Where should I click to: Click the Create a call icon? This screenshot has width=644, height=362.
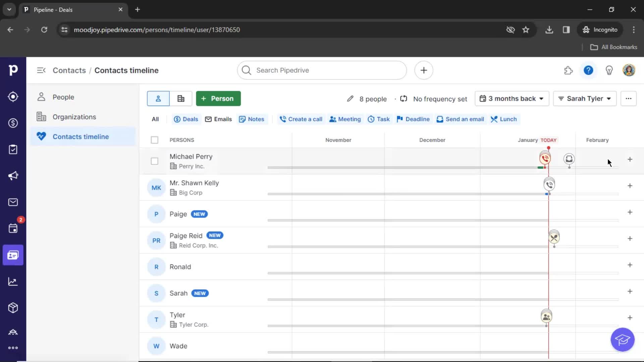pyautogui.click(x=283, y=119)
